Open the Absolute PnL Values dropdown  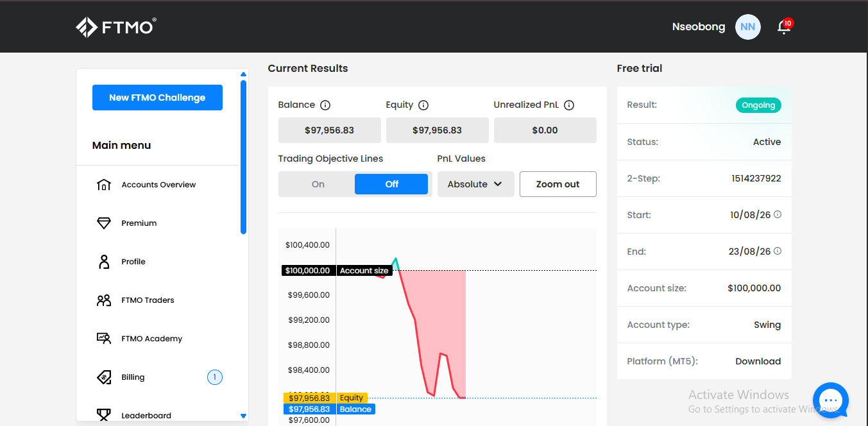point(476,184)
